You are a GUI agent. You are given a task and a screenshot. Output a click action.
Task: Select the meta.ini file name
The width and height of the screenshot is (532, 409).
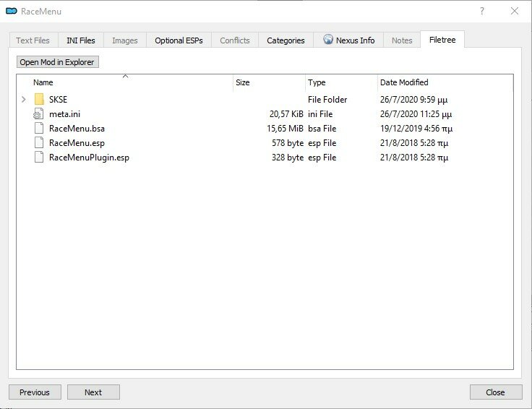[x=65, y=114]
